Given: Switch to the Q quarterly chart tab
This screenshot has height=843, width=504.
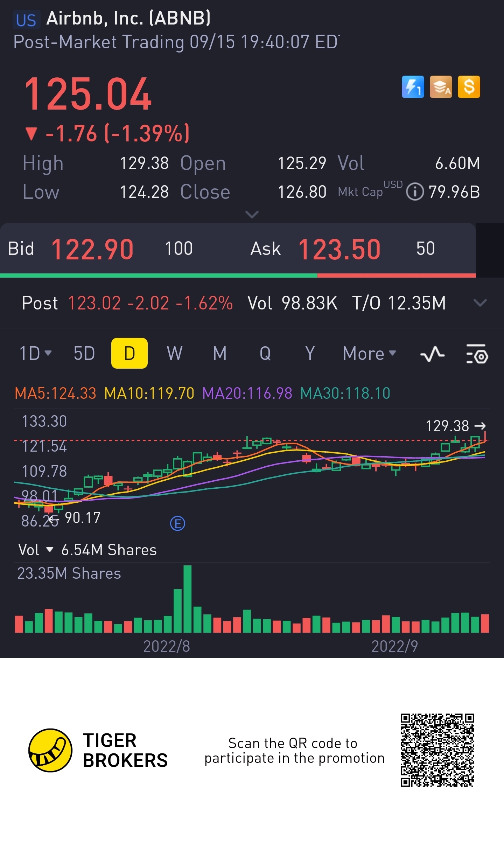Looking at the screenshot, I should (x=265, y=353).
